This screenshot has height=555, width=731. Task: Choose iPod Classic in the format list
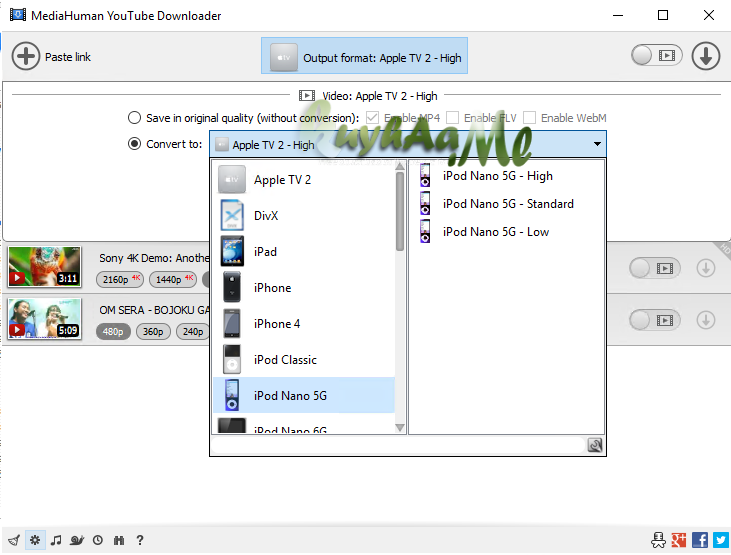point(304,359)
